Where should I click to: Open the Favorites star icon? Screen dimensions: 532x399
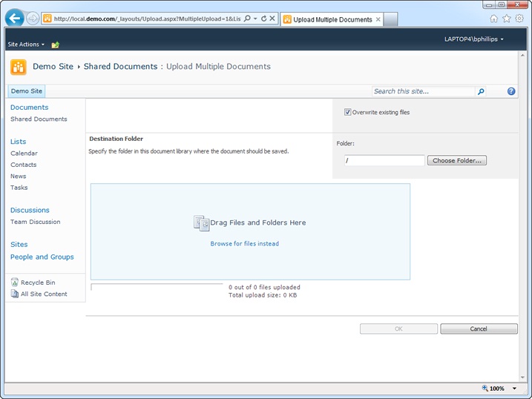click(x=507, y=19)
